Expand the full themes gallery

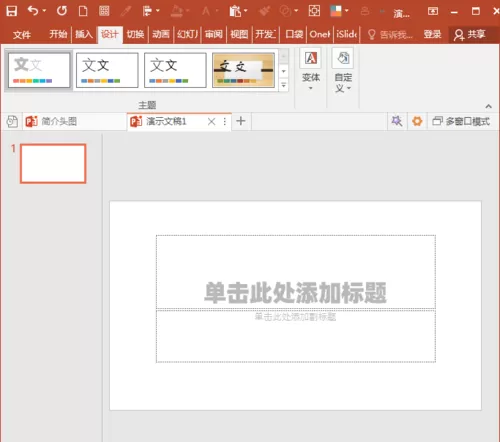click(x=284, y=85)
